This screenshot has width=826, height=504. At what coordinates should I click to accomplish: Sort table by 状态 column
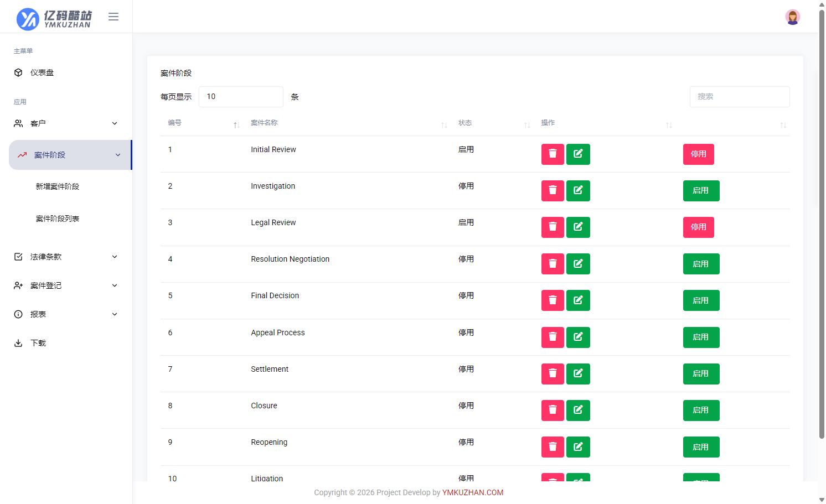(x=492, y=123)
